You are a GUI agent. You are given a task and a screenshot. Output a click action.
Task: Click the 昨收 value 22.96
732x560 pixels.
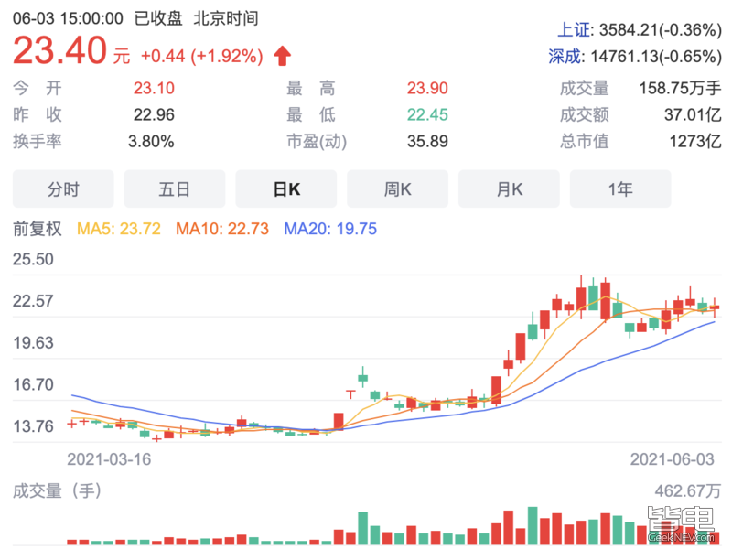pyautogui.click(x=154, y=114)
